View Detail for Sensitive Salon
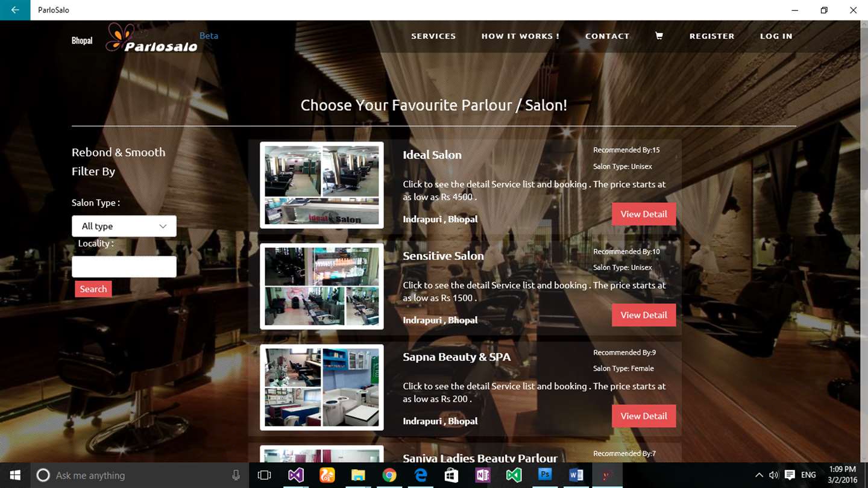Screen dimensions: 868x488 (644, 315)
